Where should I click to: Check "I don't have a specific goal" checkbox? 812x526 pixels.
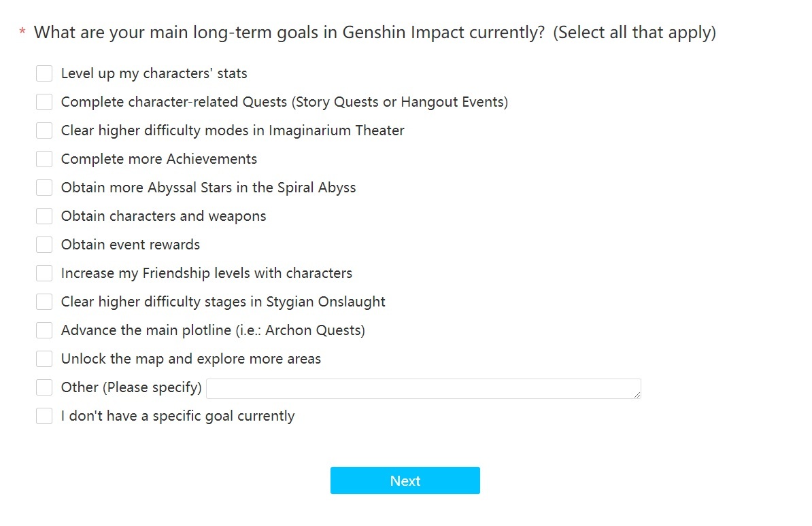point(44,416)
